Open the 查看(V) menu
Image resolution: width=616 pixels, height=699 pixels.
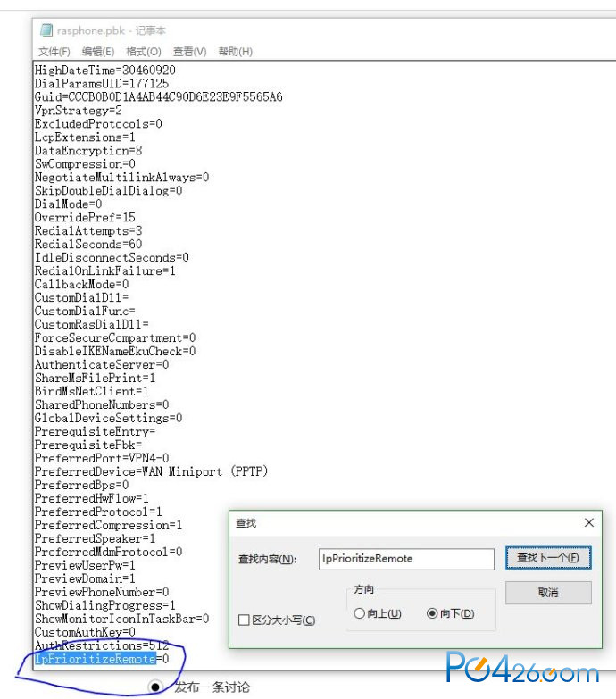coord(190,52)
